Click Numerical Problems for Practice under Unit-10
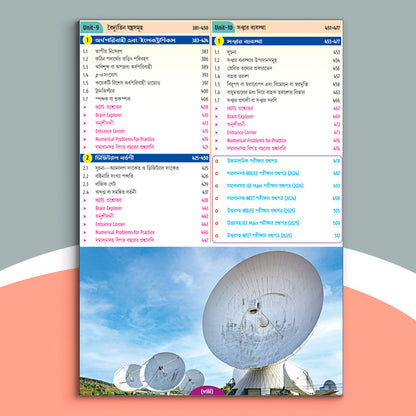 coord(256,140)
